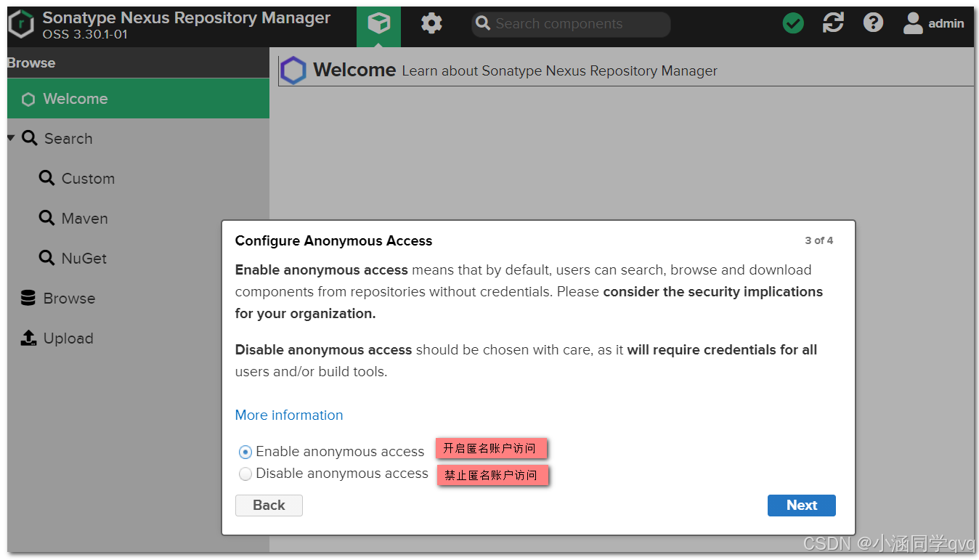Open Custom search in the sidebar
979x560 pixels.
tap(138, 178)
